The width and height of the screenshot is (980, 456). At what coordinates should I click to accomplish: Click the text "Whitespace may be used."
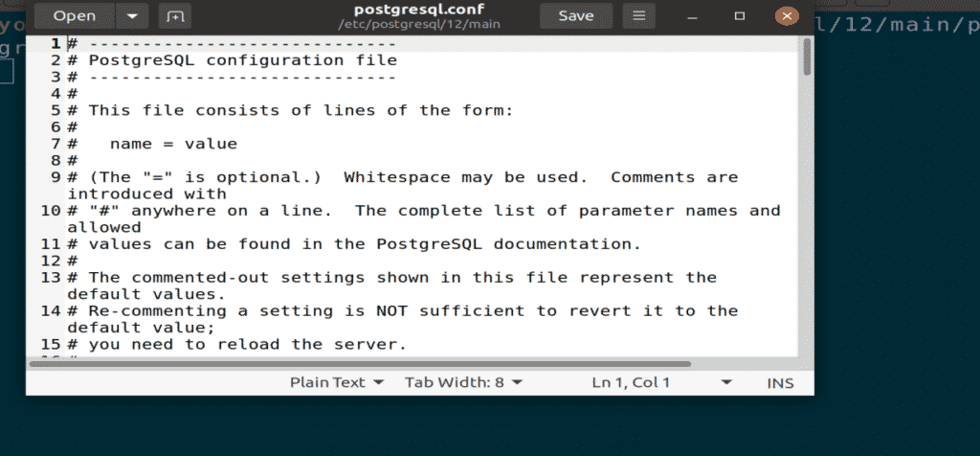tap(466, 177)
